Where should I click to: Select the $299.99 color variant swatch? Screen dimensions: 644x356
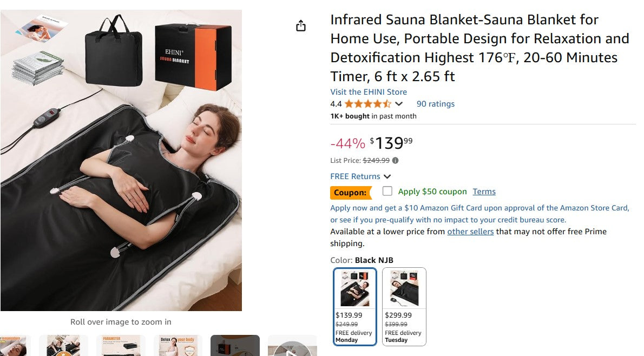[x=404, y=306]
